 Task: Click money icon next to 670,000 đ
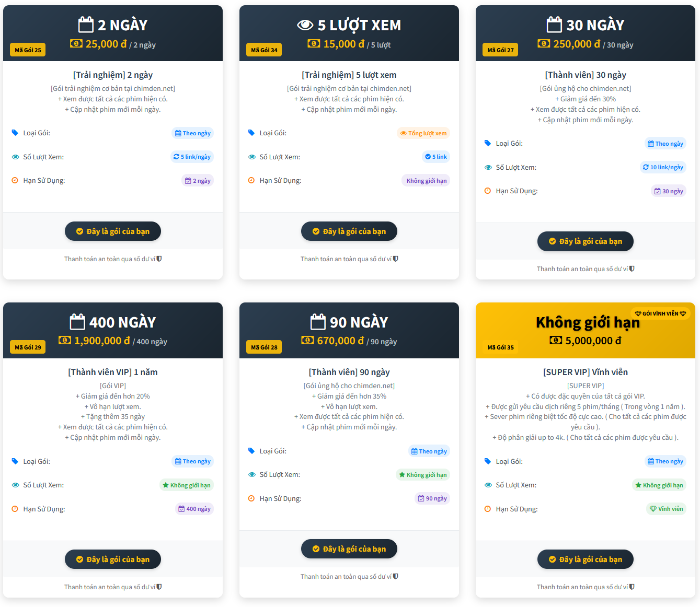(x=307, y=341)
